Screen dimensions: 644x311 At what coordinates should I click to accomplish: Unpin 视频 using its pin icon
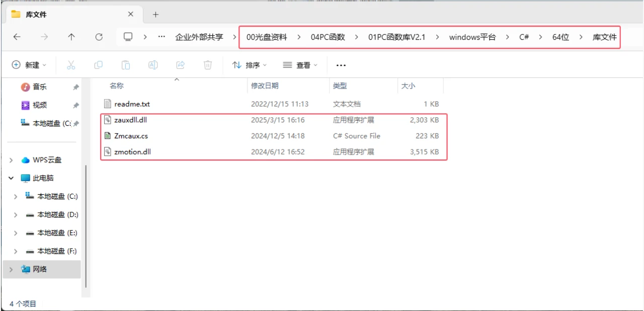click(75, 105)
